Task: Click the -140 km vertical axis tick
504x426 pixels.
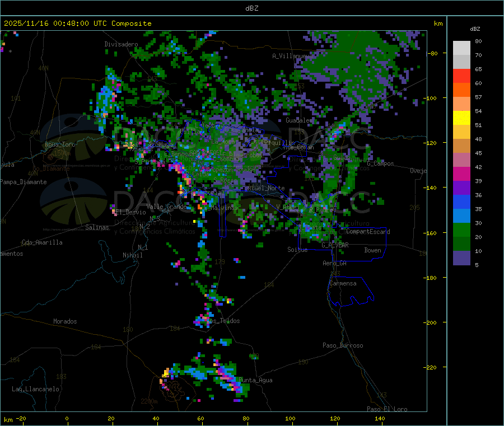Action: point(431,188)
